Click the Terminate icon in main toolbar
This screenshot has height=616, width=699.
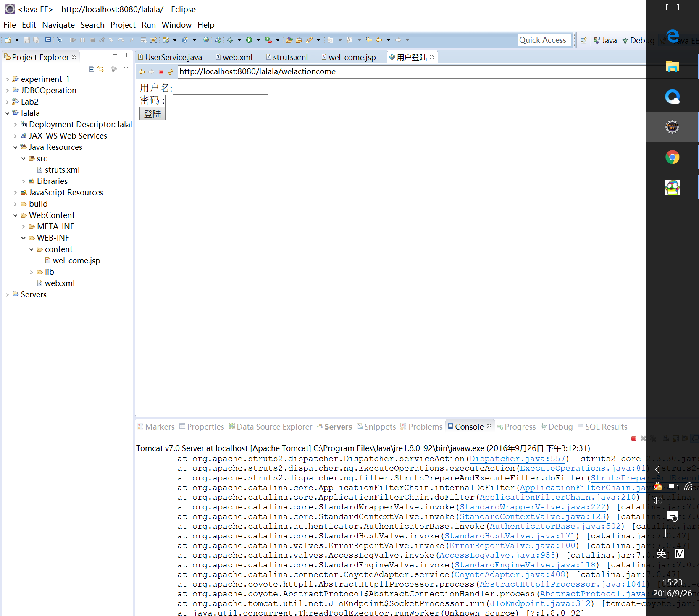(92, 40)
